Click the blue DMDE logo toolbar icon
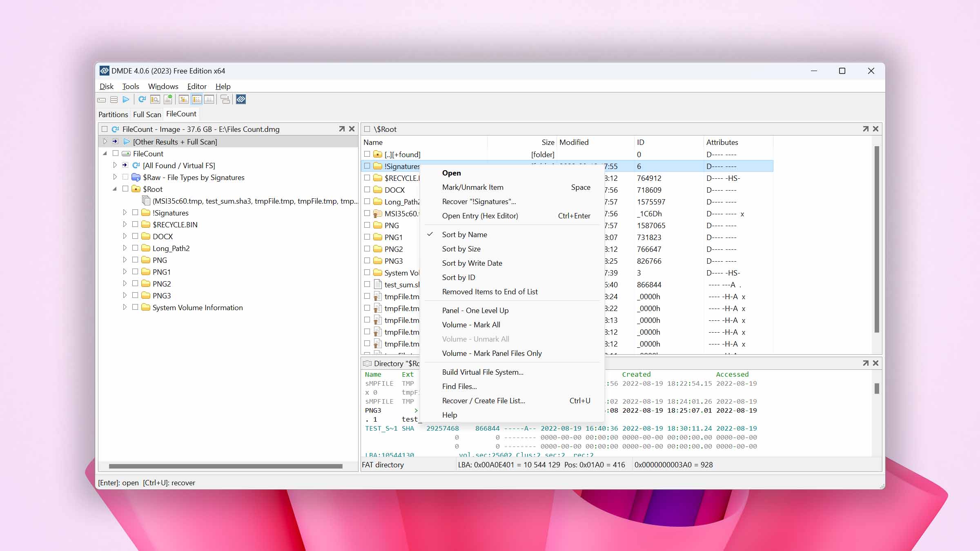The image size is (980, 551). [x=241, y=100]
